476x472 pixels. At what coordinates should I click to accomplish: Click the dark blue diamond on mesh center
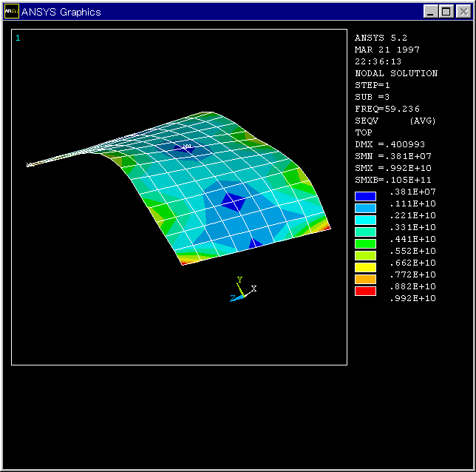coord(234,200)
